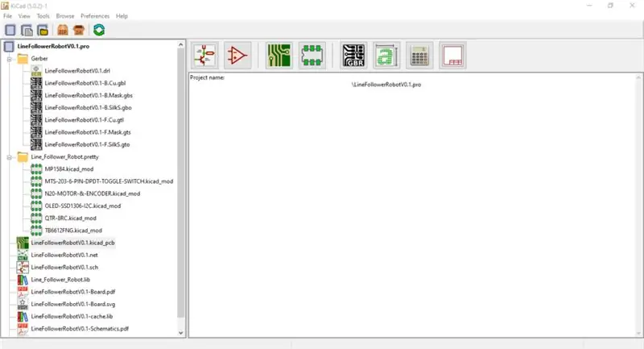Launch the Pcbnew board layout editor
The image size is (644, 349).
point(279,56)
